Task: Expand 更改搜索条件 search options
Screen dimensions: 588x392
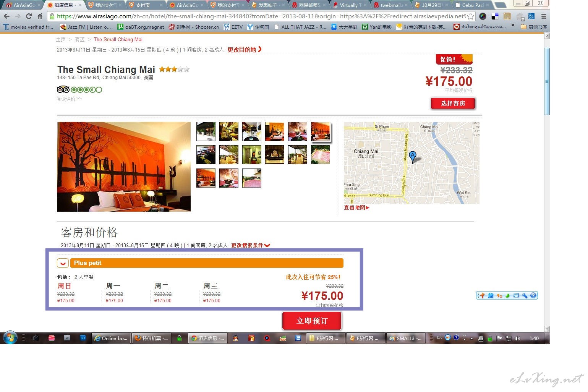Action: [251, 245]
